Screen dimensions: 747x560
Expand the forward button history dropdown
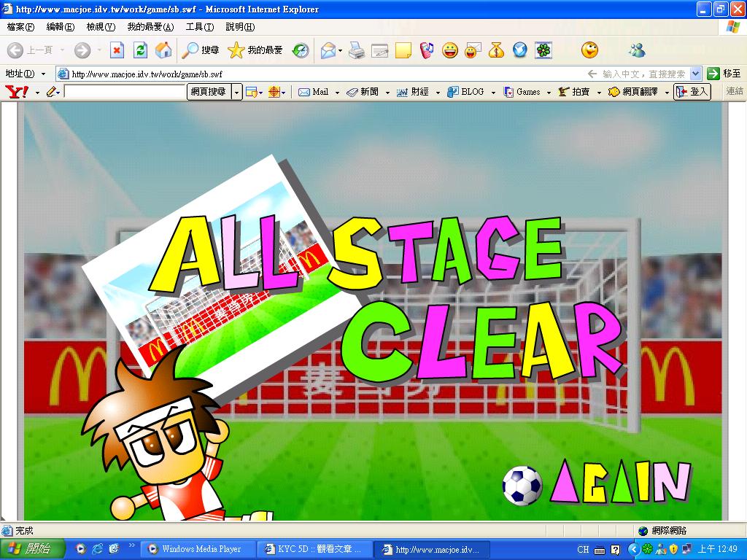(x=99, y=50)
